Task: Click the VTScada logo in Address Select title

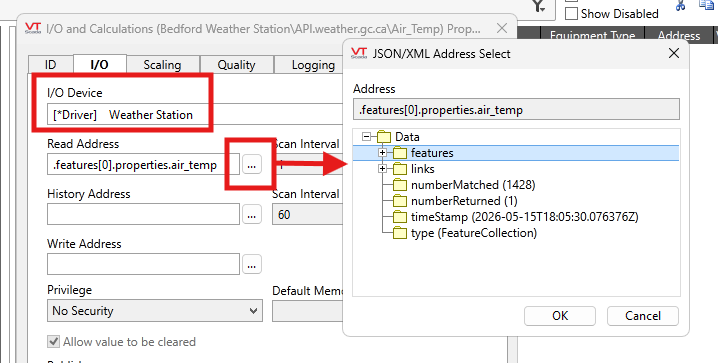Action: (x=359, y=53)
